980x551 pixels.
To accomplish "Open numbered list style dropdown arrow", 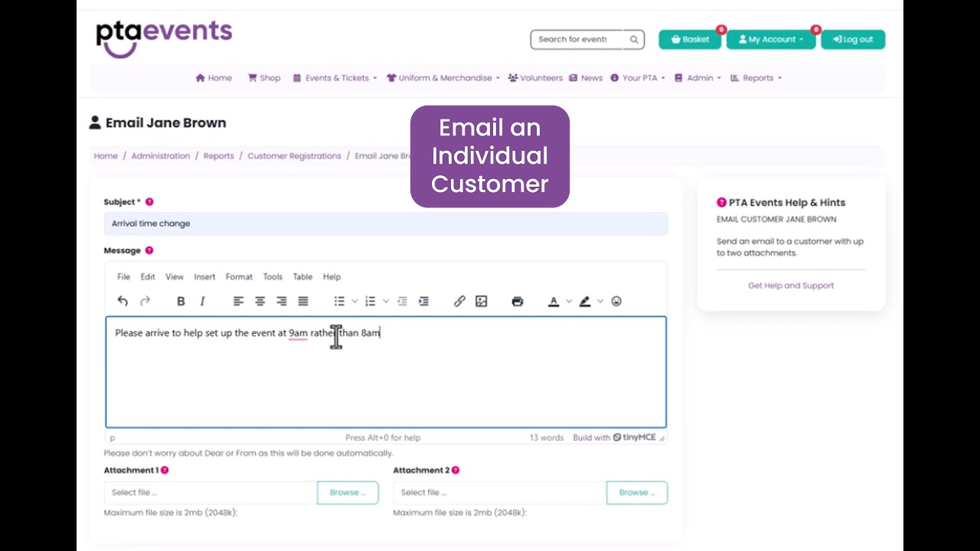I will tap(386, 302).
